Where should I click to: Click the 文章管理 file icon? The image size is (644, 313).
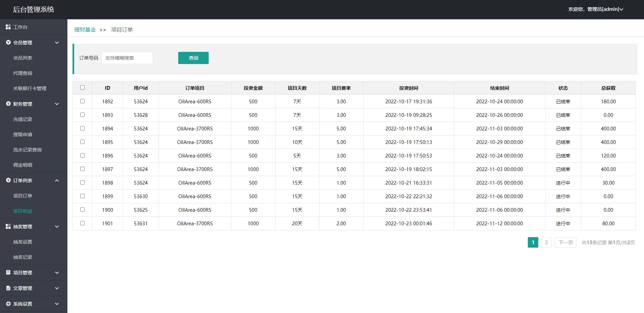(x=8, y=288)
